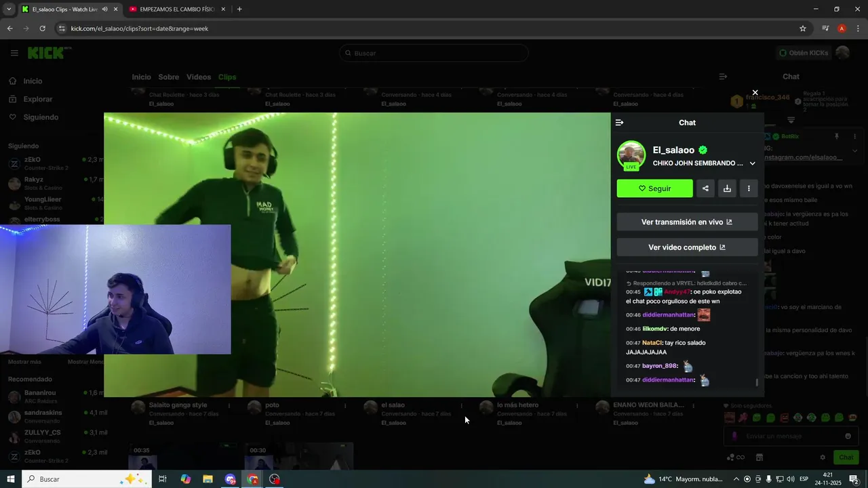Reload the page in Chrome

42,28
